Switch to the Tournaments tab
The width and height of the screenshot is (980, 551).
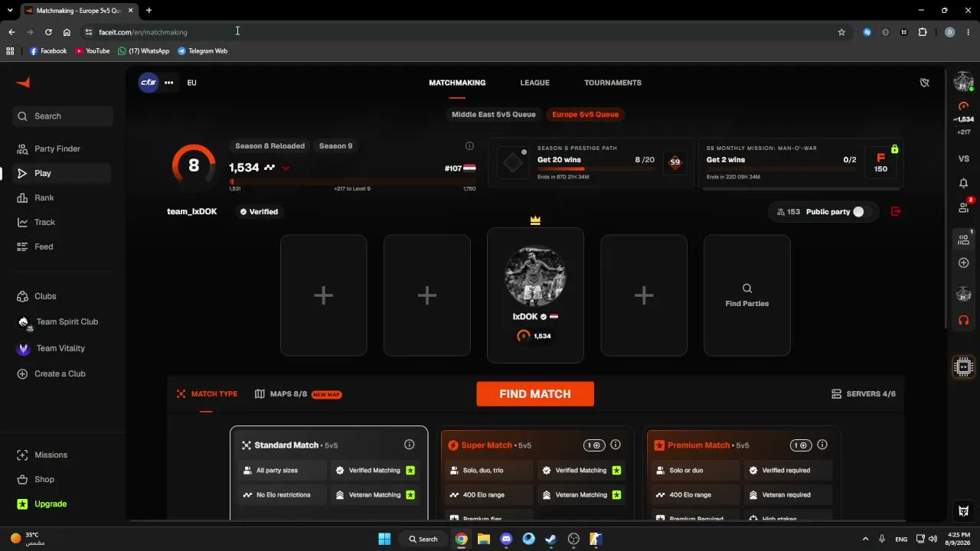coord(612,83)
